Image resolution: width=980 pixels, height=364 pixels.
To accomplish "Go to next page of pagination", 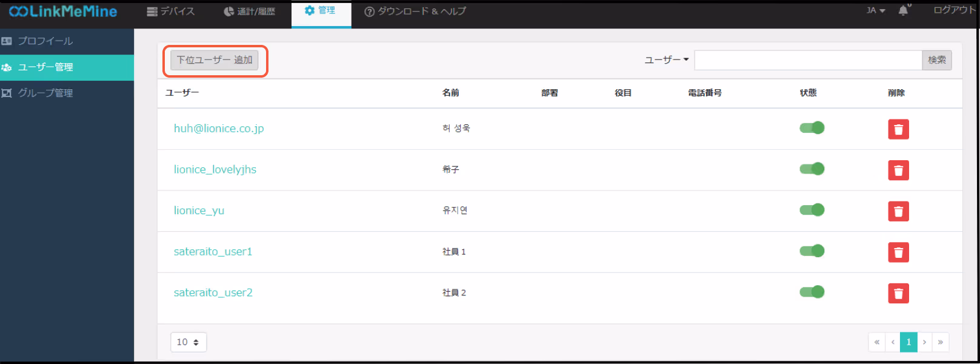I will [x=924, y=342].
